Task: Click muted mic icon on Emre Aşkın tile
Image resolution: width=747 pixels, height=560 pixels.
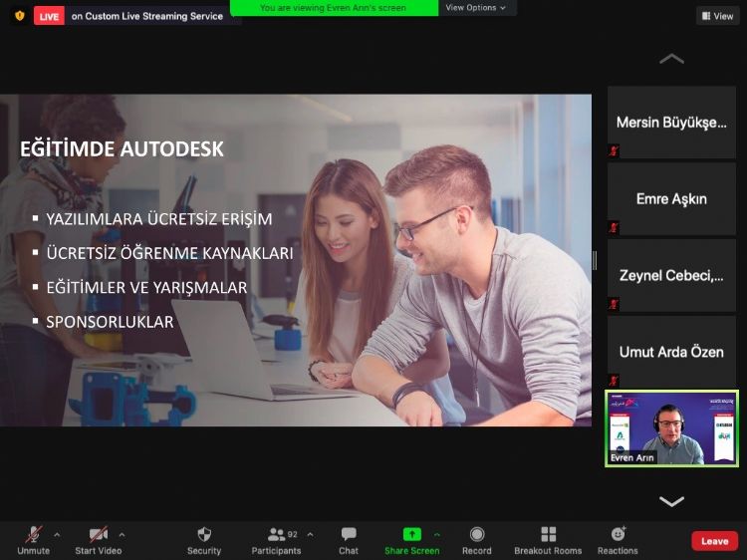Action: (x=614, y=227)
